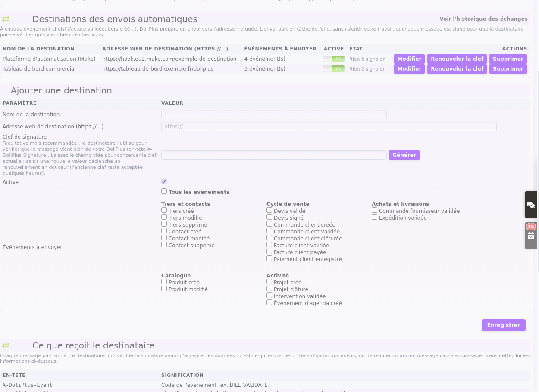Click Renouveler la clef for the Make destination

coord(457,59)
